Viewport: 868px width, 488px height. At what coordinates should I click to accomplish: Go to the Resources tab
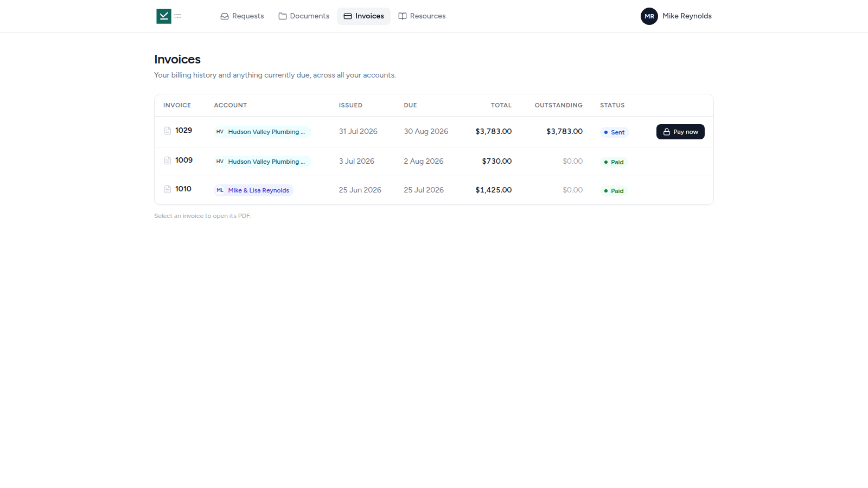click(x=422, y=16)
